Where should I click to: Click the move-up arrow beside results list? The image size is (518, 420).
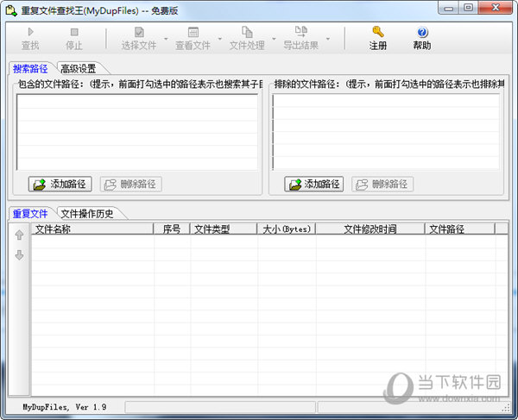click(x=19, y=235)
